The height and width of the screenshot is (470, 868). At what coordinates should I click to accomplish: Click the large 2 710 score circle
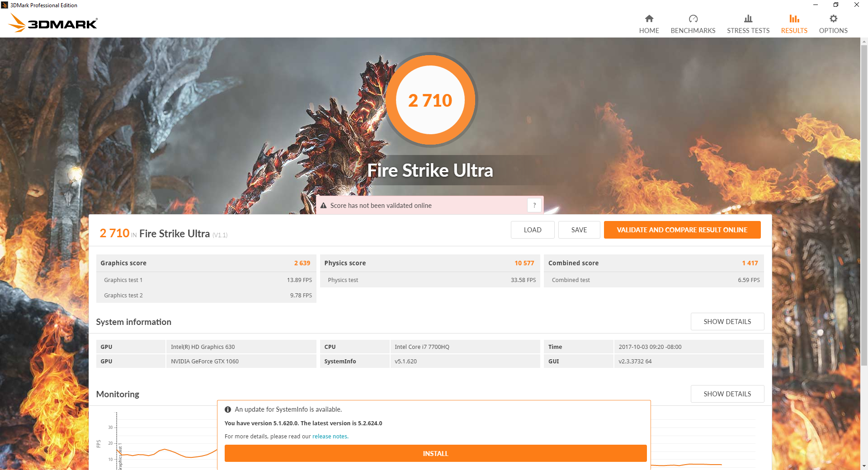click(x=430, y=100)
